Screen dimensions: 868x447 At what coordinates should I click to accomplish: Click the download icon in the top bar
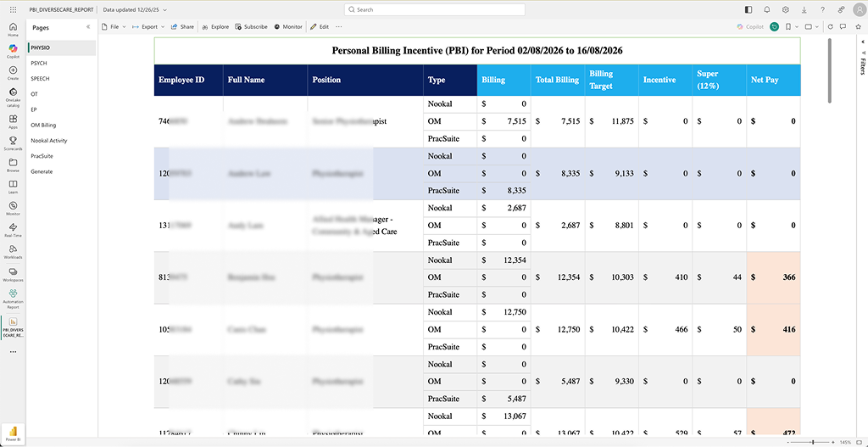(804, 9)
